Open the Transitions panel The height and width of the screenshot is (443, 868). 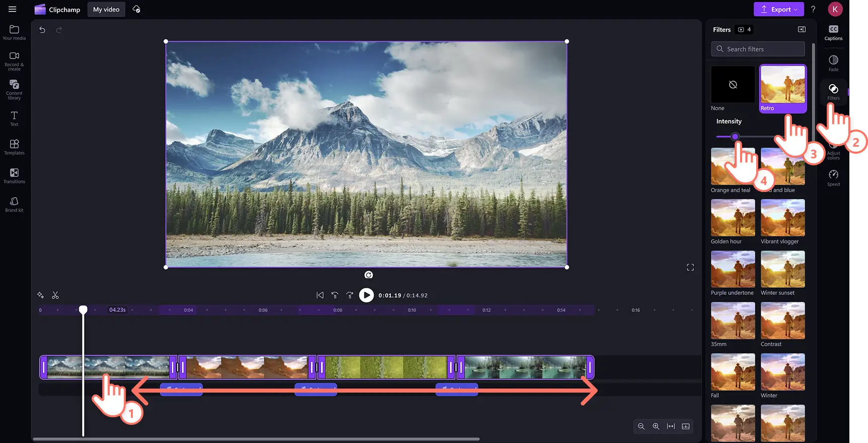pyautogui.click(x=14, y=176)
